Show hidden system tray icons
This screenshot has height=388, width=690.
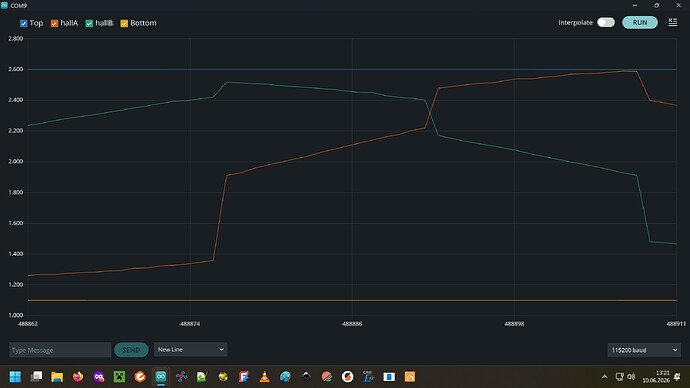605,377
